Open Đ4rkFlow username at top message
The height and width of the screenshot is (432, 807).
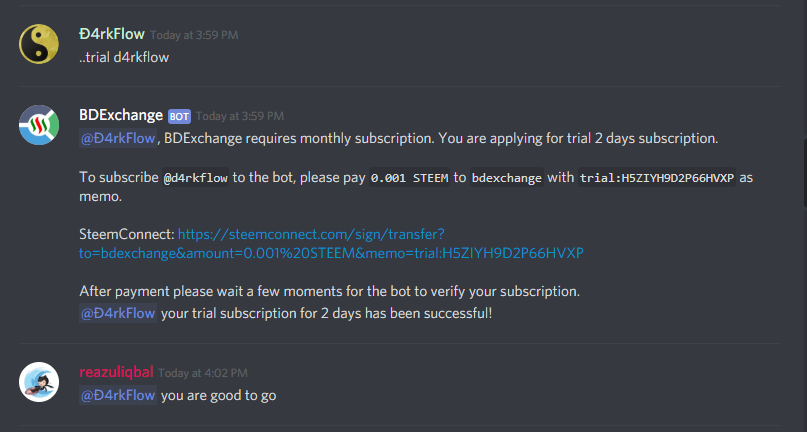[x=112, y=34]
